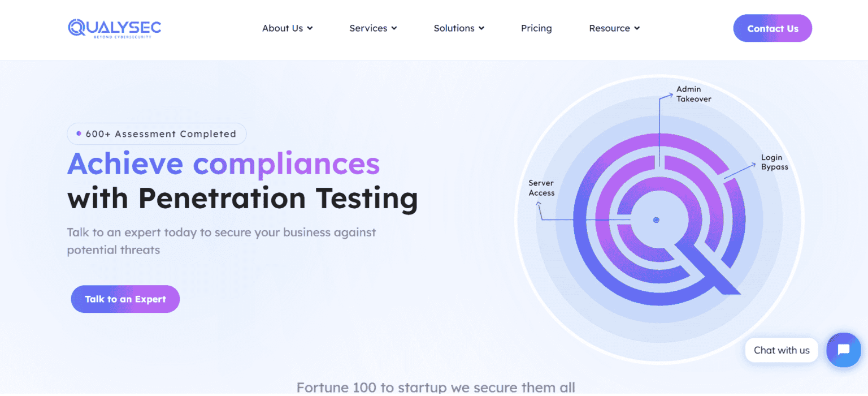Click the Achieve compliances headline
This screenshot has height=396, width=868.
pos(223,163)
